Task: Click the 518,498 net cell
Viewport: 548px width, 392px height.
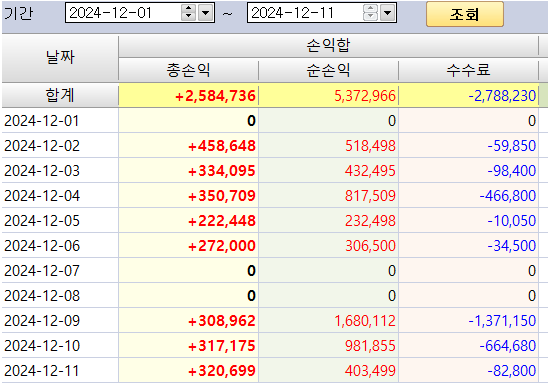Action: pos(329,146)
